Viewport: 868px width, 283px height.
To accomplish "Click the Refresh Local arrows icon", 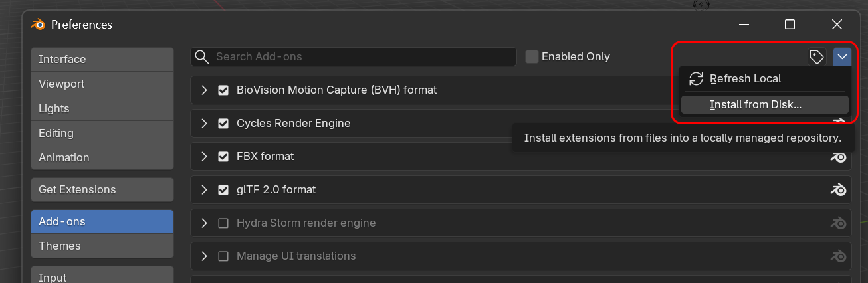I will [696, 79].
